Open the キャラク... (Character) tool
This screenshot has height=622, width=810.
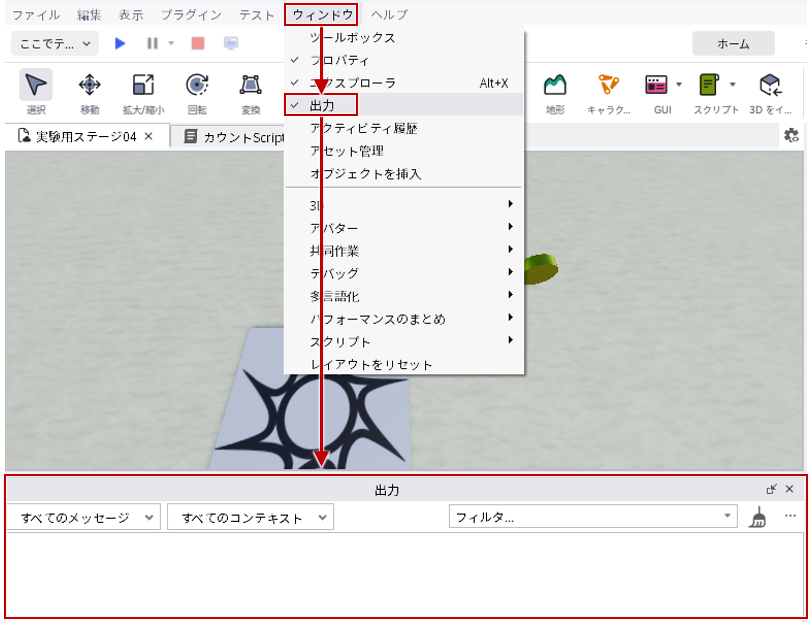(609, 91)
